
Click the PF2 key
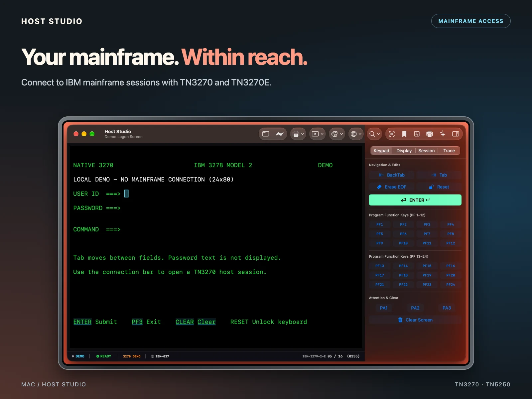point(403,224)
